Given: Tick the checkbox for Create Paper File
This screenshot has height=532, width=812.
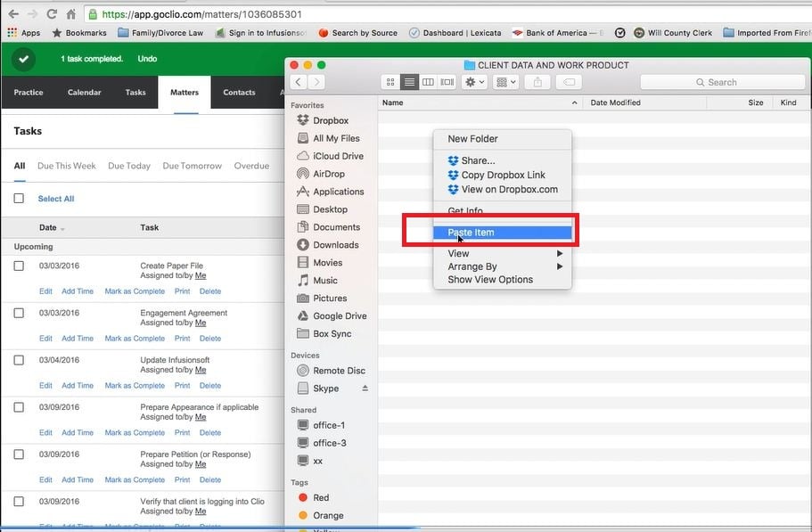Looking at the screenshot, I should (x=19, y=266).
